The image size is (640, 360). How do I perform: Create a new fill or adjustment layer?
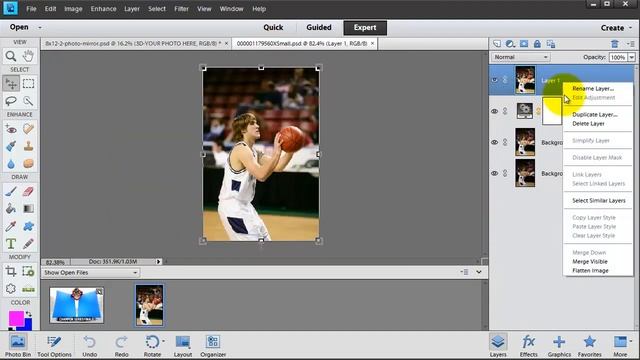(x=510, y=44)
